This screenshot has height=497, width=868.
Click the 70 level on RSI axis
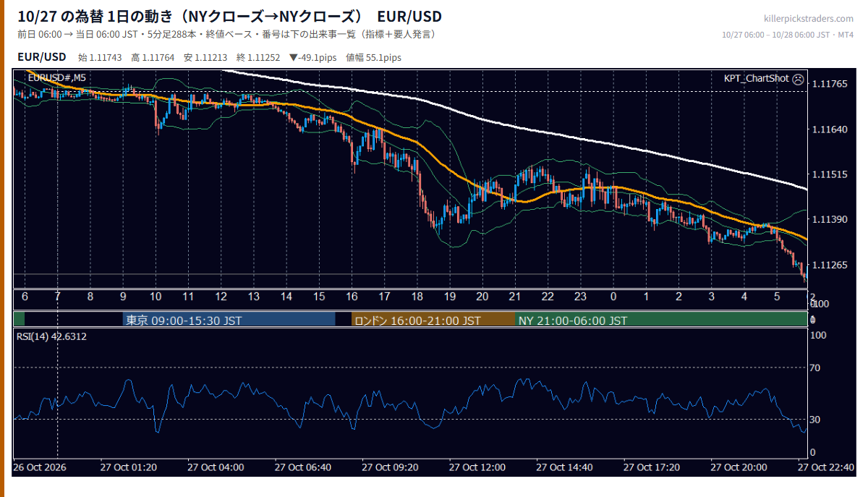(815, 368)
